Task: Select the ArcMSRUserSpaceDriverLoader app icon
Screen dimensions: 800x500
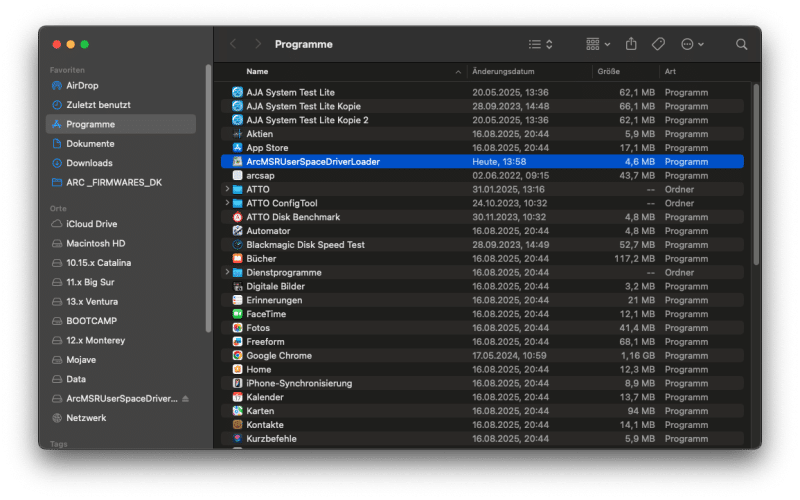Action: pyautogui.click(x=237, y=162)
